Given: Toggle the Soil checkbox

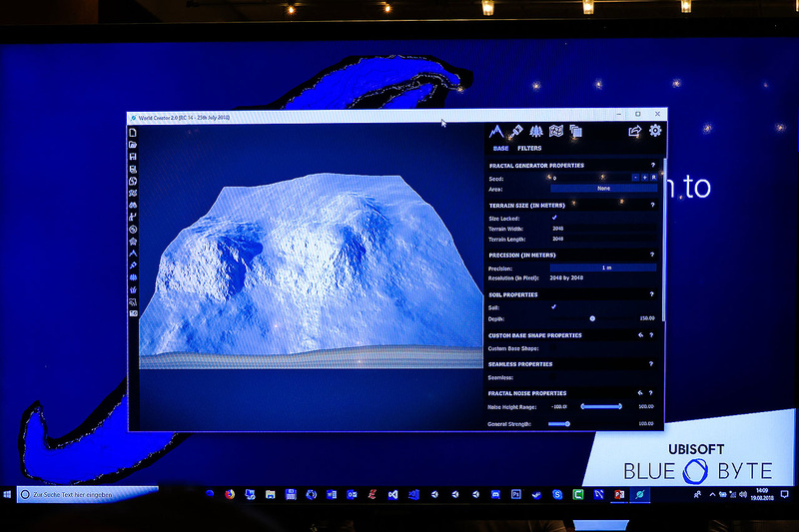Looking at the screenshot, I should pyautogui.click(x=554, y=307).
